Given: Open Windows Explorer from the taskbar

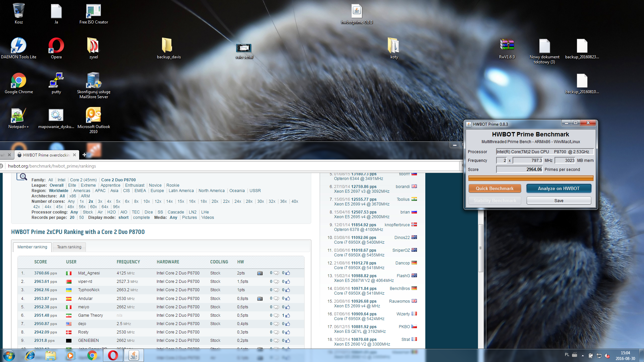Looking at the screenshot, I should tap(51, 355).
